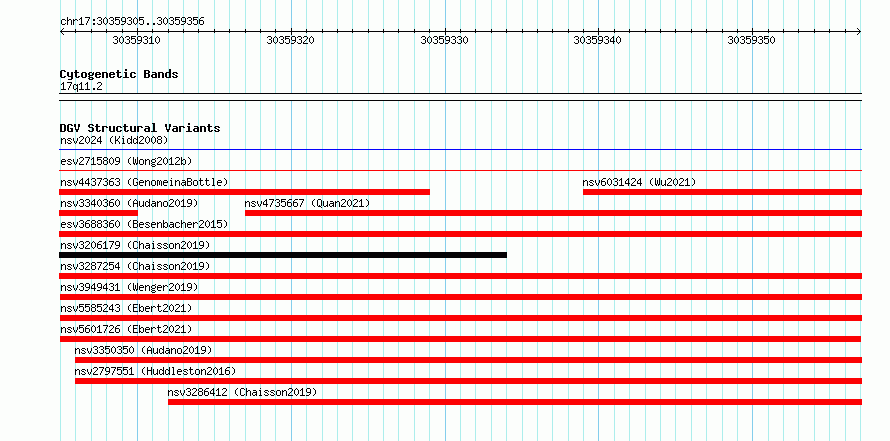Click the chr17:30359305..30359356 coordinate label
The image size is (890, 441).
(132, 22)
